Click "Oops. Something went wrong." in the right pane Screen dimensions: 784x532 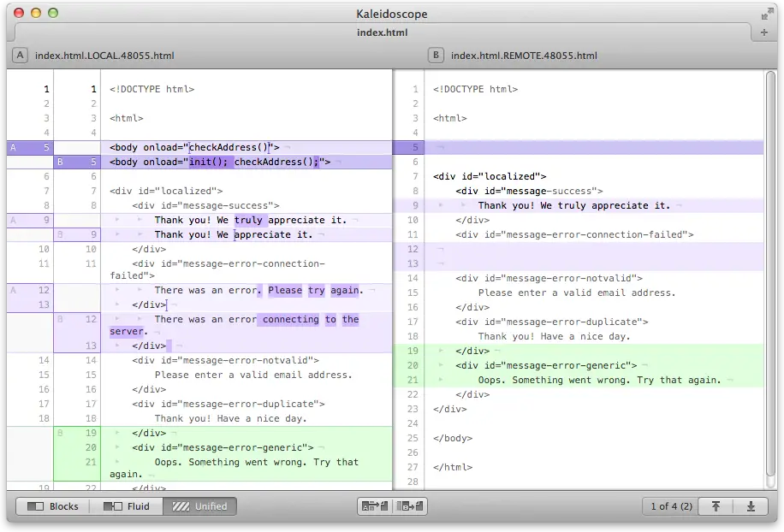pyautogui.click(x=599, y=380)
